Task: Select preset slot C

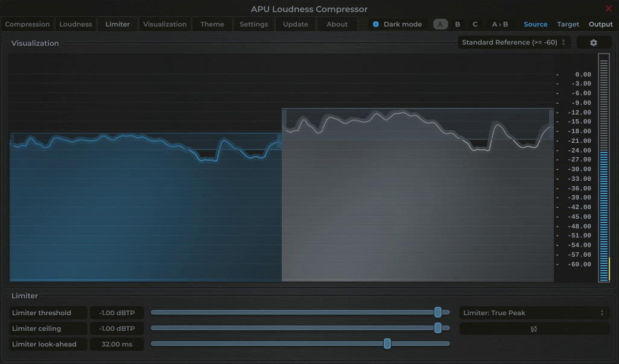Action: point(474,24)
